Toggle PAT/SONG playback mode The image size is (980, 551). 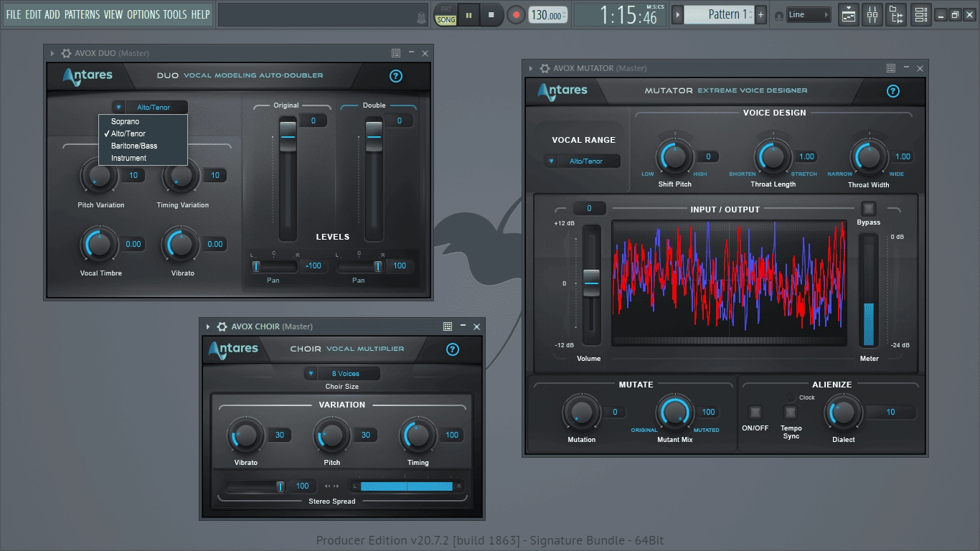446,14
